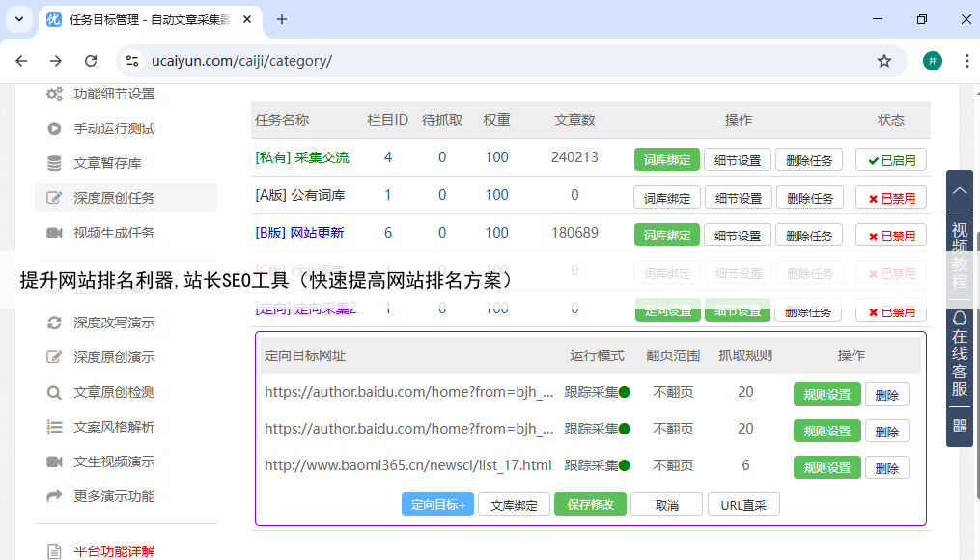Toggle 已启用 status for 采集交流 task

pos(890,159)
